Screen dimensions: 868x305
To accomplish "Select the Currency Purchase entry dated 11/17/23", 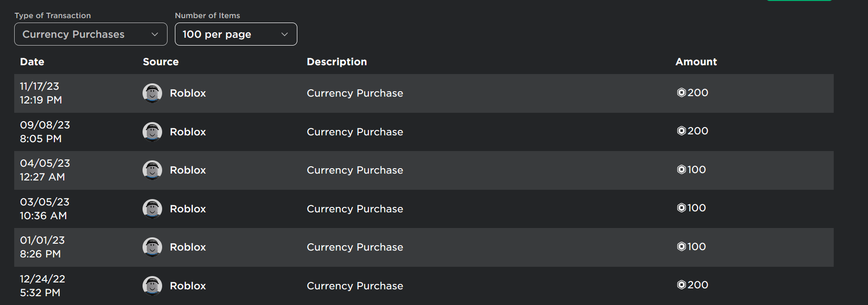I will pyautogui.click(x=355, y=93).
